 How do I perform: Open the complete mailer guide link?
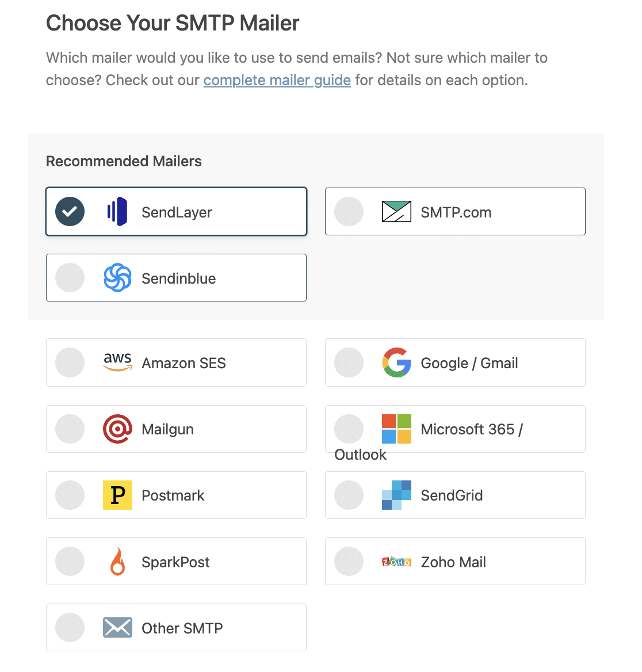(x=277, y=80)
